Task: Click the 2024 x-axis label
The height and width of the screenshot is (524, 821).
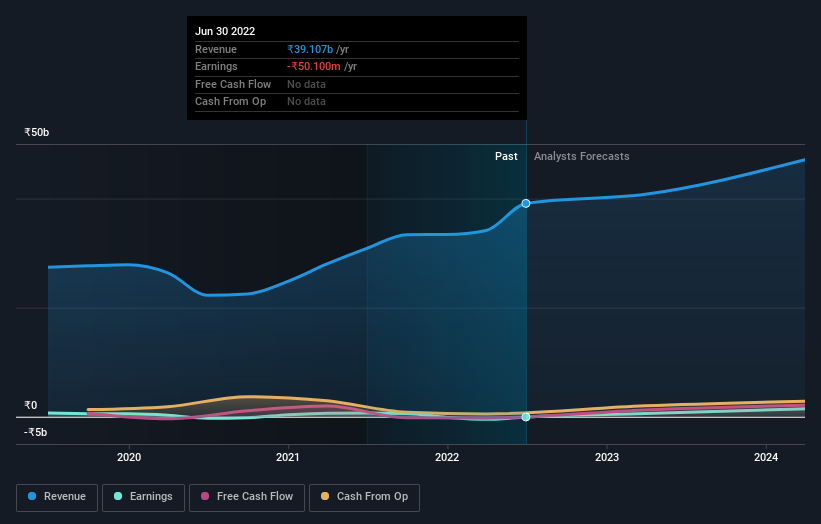Action: click(x=765, y=457)
